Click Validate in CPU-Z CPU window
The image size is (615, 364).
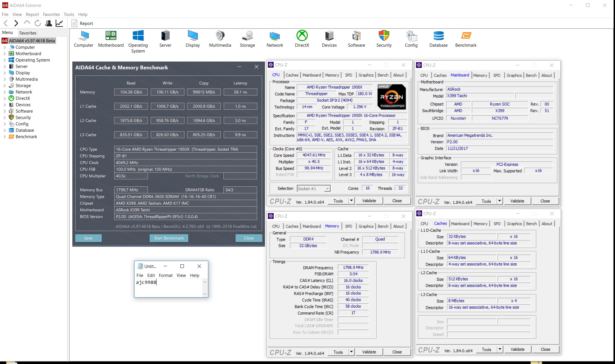pyautogui.click(x=369, y=201)
